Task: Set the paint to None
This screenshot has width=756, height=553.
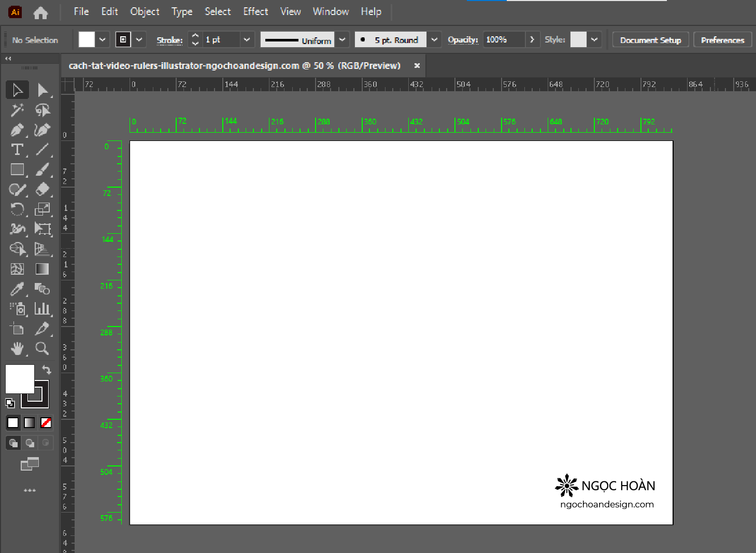Action: (46, 423)
